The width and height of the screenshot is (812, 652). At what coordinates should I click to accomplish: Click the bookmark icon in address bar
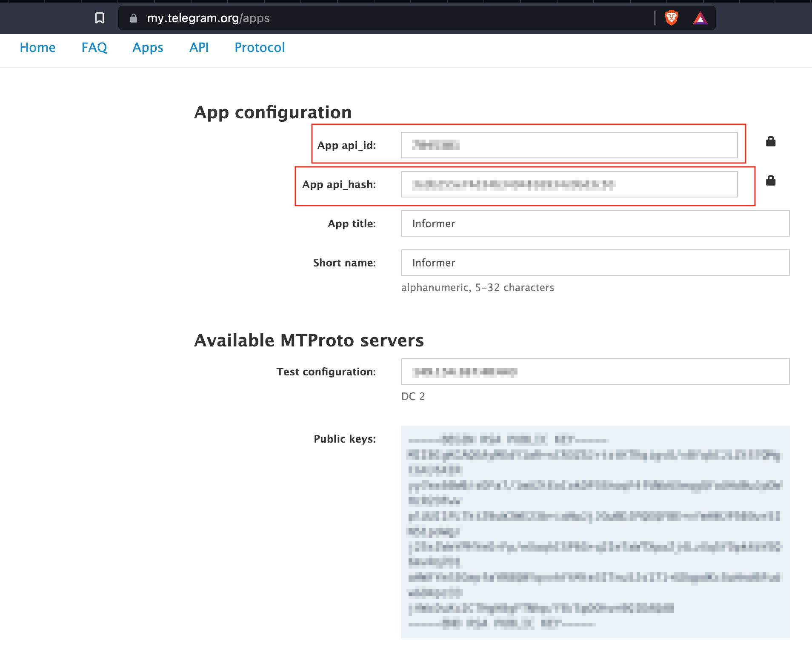(x=100, y=18)
